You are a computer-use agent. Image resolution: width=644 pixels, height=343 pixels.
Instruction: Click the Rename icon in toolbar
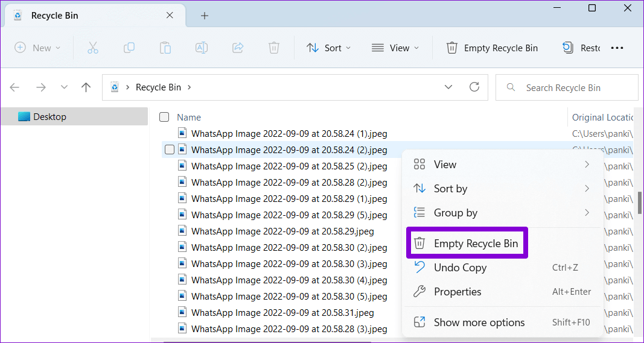(x=201, y=48)
